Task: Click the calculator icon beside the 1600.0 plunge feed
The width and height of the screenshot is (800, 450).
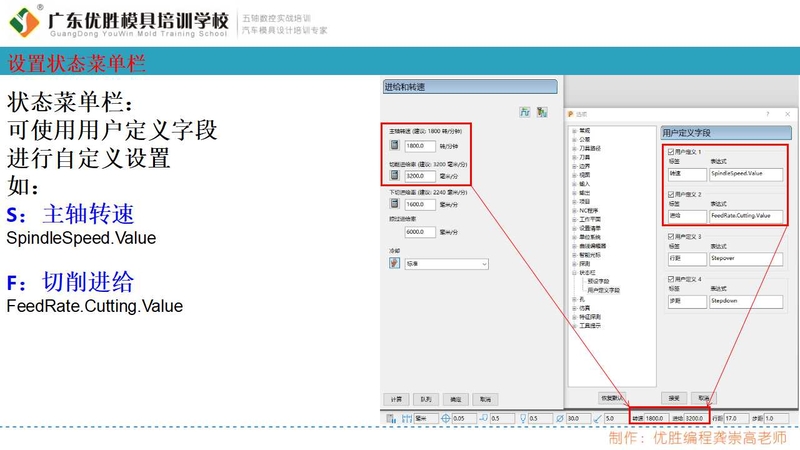Action: (394, 204)
